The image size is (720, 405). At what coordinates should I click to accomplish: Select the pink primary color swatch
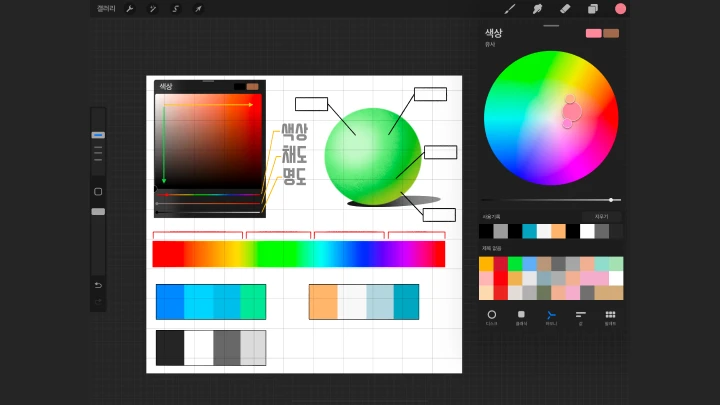[593, 33]
